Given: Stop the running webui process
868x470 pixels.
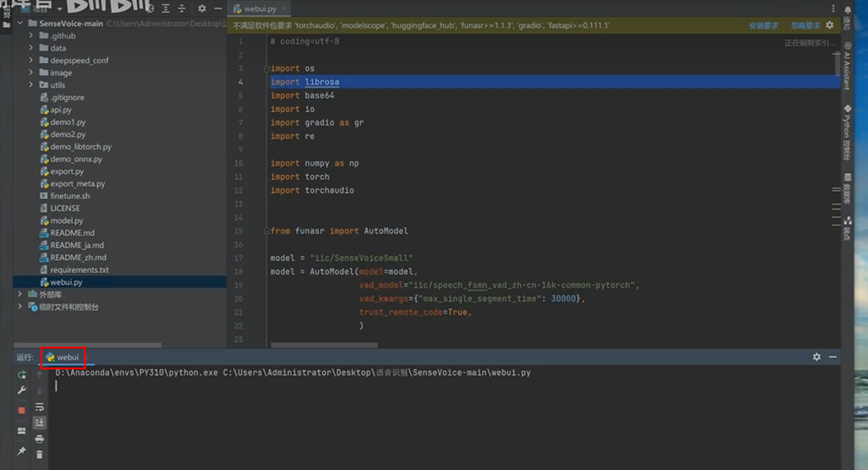Looking at the screenshot, I should coord(21,410).
